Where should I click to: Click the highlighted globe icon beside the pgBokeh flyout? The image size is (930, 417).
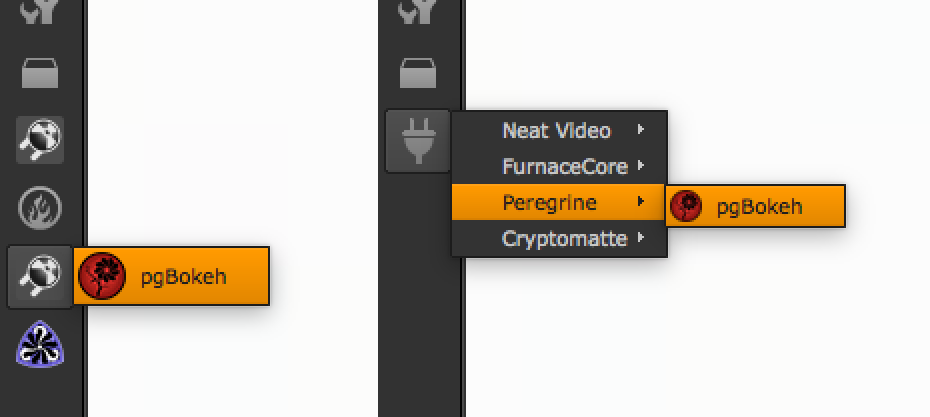click(40, 275)
